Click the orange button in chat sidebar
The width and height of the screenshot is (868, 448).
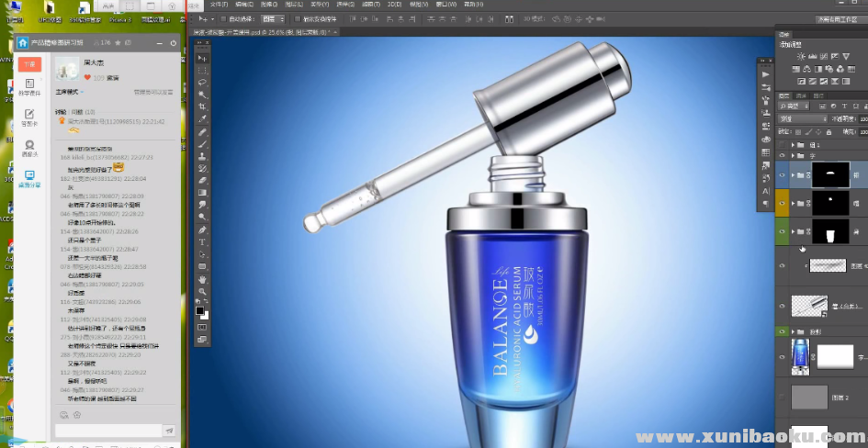coord(30,63)
